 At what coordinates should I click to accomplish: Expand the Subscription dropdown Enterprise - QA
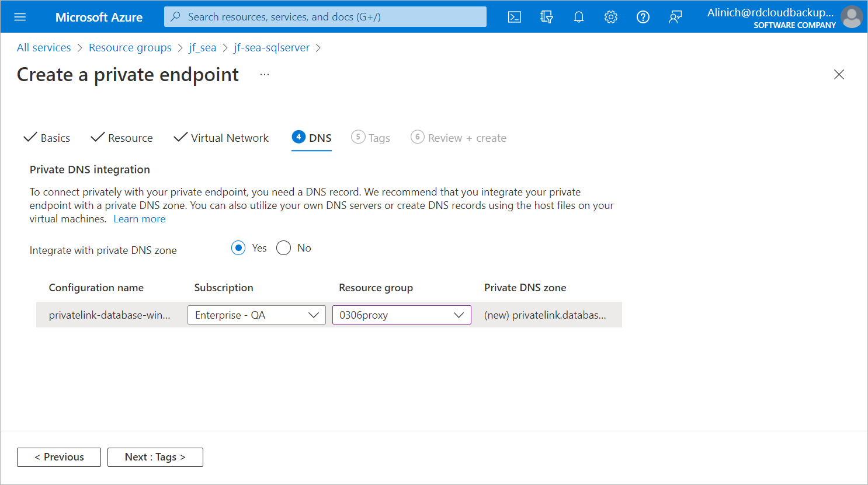tap(256, 315)
